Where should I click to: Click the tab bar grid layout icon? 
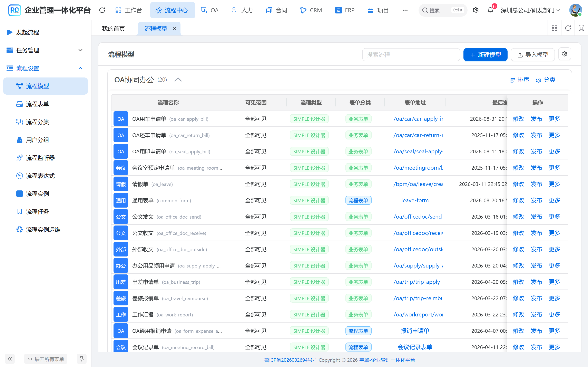pyautogui.click(x=555, y=28)
